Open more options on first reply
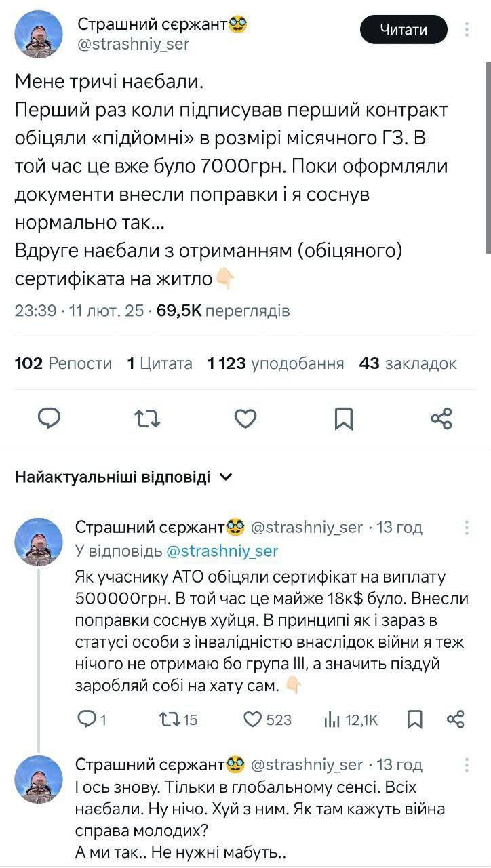This screenshot has width=491, height=868. click(467, 528)
